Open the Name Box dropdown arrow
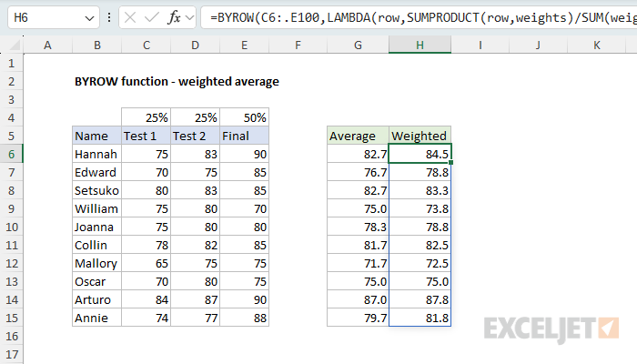Image resolution: width=637 pixels, height=364 pixels. tap(89, 18)
